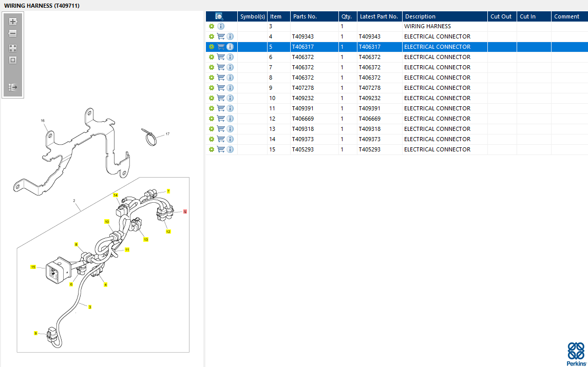Sort by the Parts No. column header
Image resolution: width=588 pixels, height=367 pixels.
click(x=314, y=16)
